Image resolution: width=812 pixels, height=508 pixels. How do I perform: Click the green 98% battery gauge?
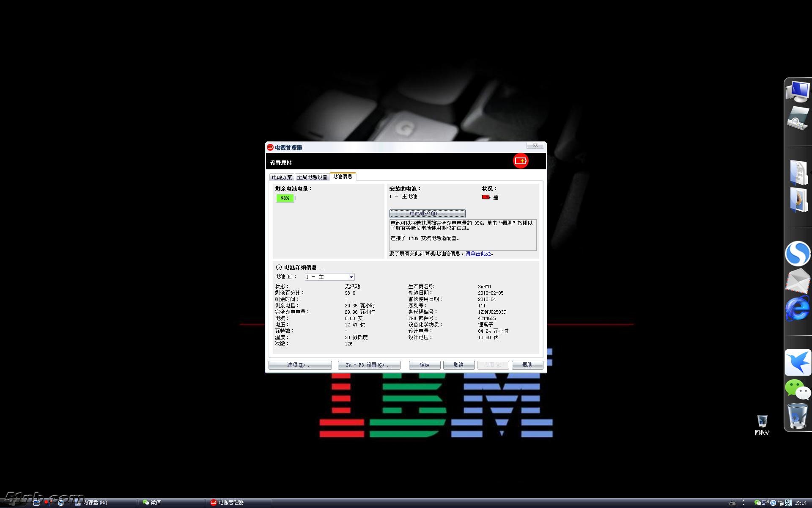tap(285, 198)
